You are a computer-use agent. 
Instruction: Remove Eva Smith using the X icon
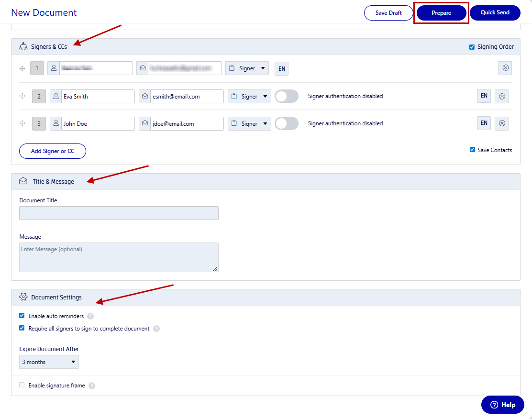point(501,96)
